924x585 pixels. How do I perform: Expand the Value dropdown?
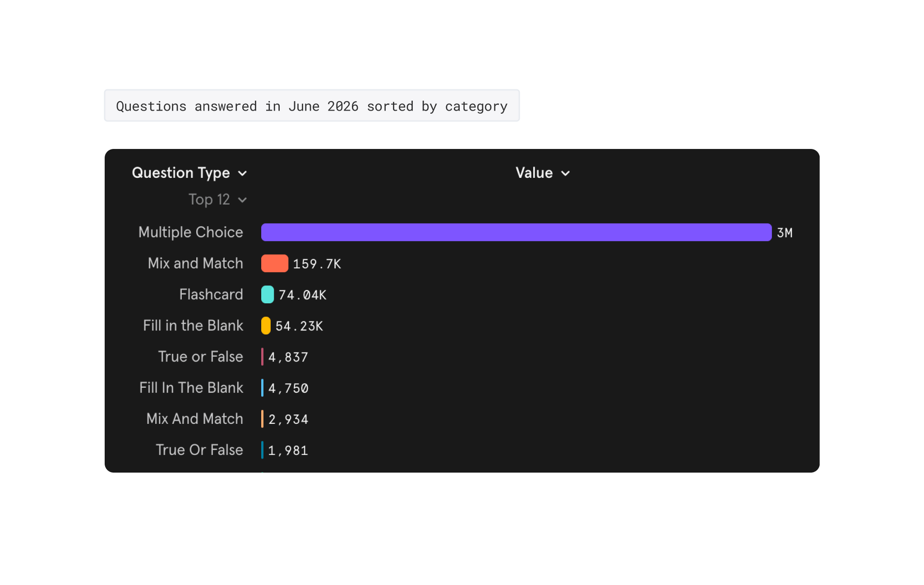(543, 173)
